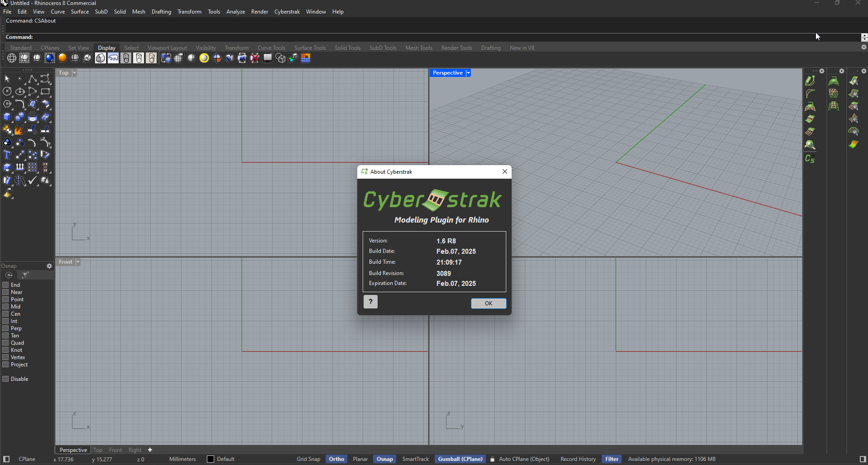Open toolbar options gear at tab row end

click(863, 47)
